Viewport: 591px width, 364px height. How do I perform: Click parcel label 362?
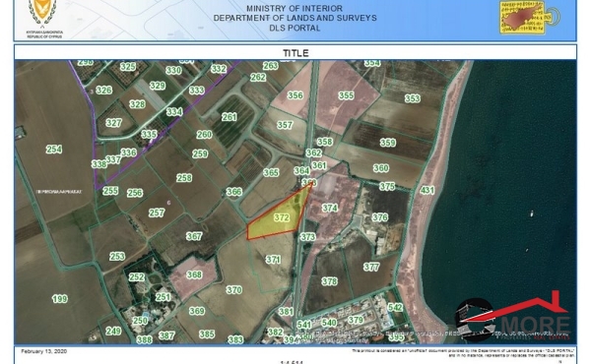click(313, 152)
